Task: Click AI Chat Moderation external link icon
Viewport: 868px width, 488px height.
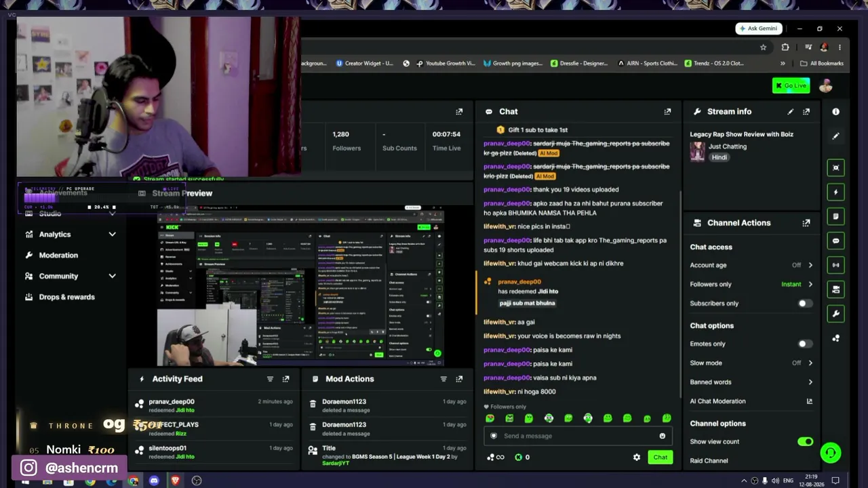Action: tap(809, 401)
